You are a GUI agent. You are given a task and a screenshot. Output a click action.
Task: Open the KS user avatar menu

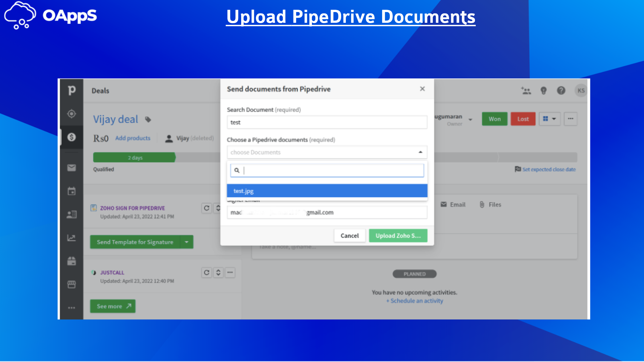(581, 90)
